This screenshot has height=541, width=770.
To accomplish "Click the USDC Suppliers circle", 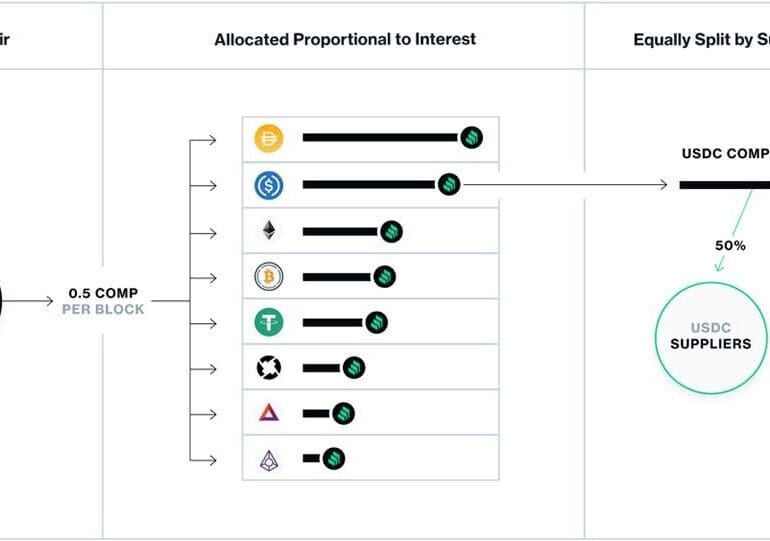I will [x=711, y=338].
